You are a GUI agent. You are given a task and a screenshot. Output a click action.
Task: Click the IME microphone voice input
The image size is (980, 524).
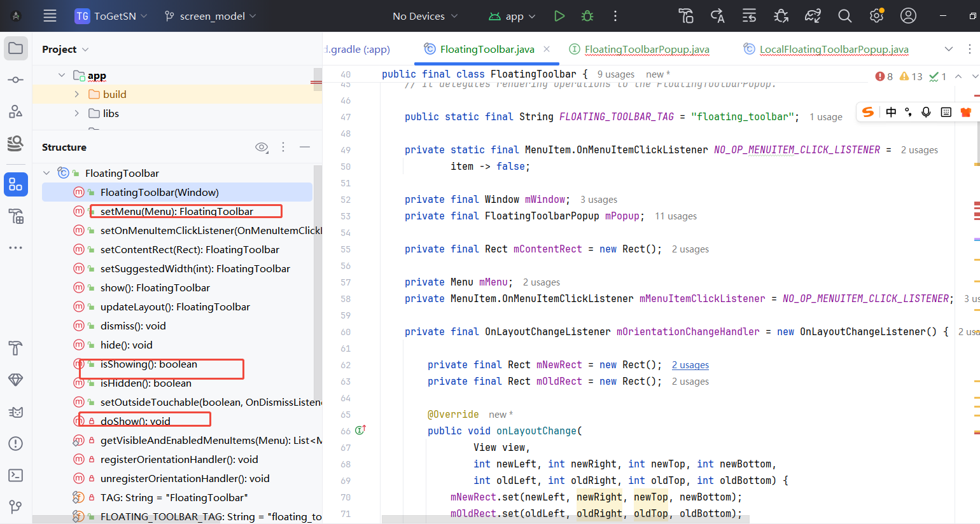pyautogui.click(x=927, y=112)
